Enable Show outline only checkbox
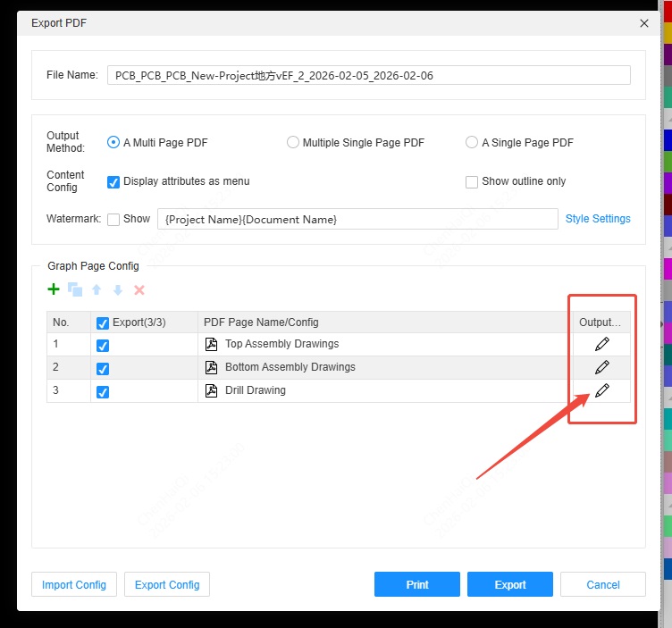The width and height of the screenshot is (672, 628). 472,182
